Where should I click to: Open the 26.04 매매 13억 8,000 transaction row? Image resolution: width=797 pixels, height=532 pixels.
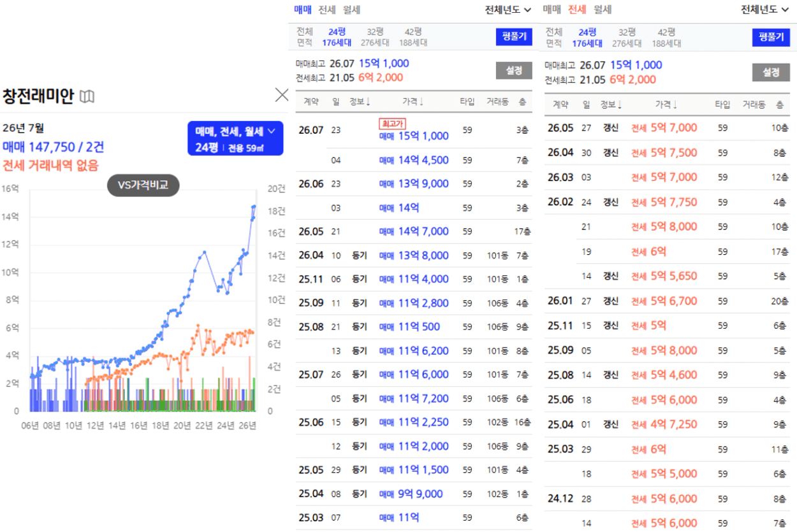coord(414,255)
